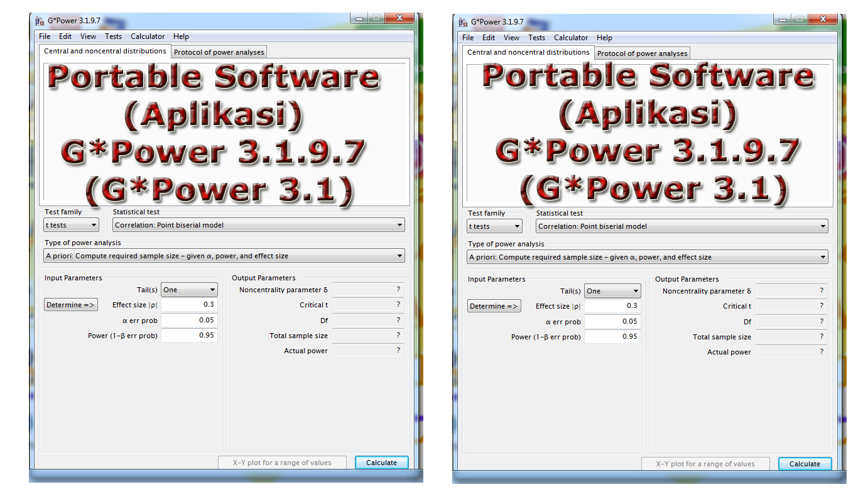Click the Actual power output field in right window
Image resolution: width=868 pixels, height=494 pixels.
791,352
